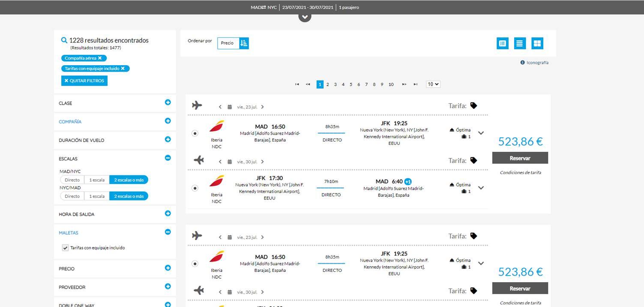The width and height of the screenshot is (644, 307).
Task: Switch to the compact lines view icon
Action: click(520, 43)
